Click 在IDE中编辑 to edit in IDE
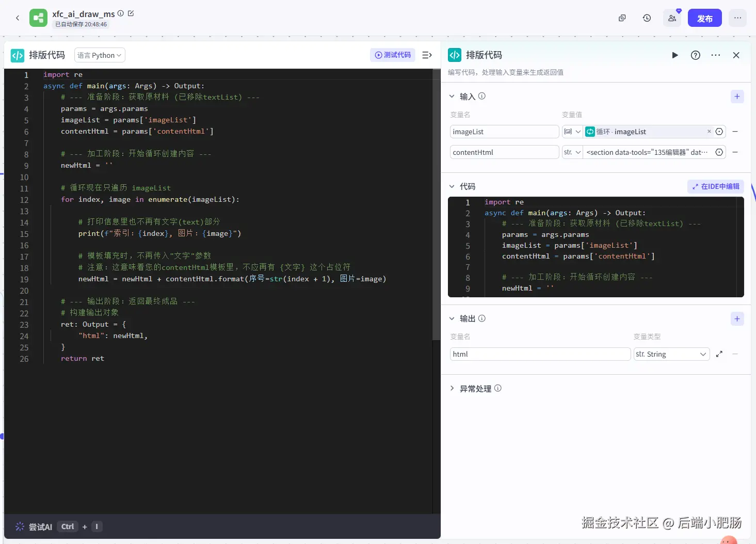This screenshot has width=756, height=544. pyautogui.click(x=716, y=186)
